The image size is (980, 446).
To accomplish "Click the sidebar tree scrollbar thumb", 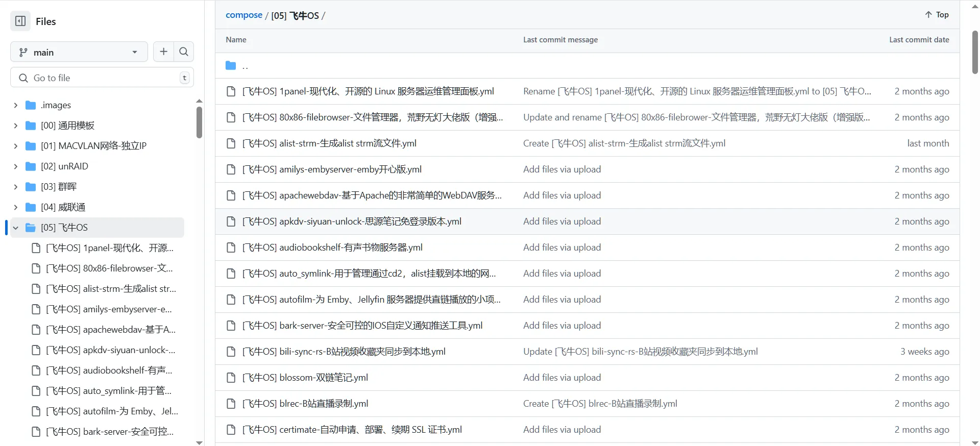I will pyautogui.click(x=199, y=122).
